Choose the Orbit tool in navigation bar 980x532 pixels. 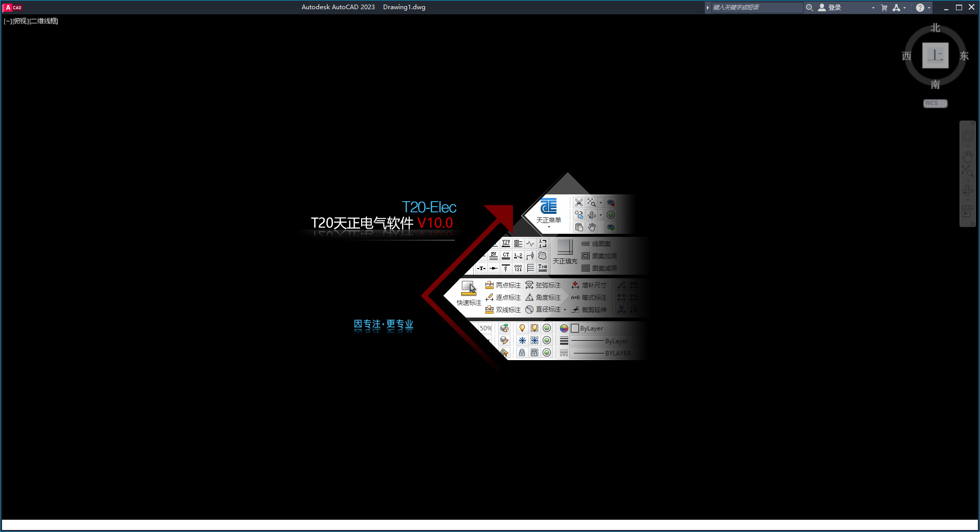coord(967,191)
